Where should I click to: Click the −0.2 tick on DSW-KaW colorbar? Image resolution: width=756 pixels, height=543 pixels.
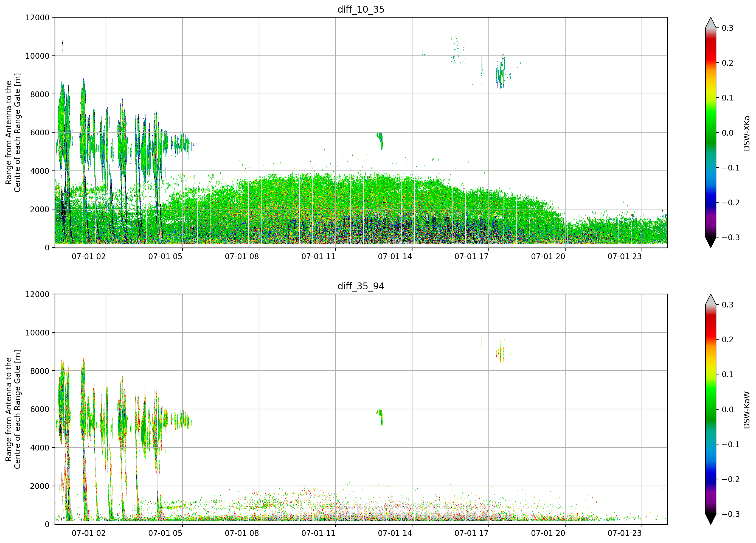731,479
